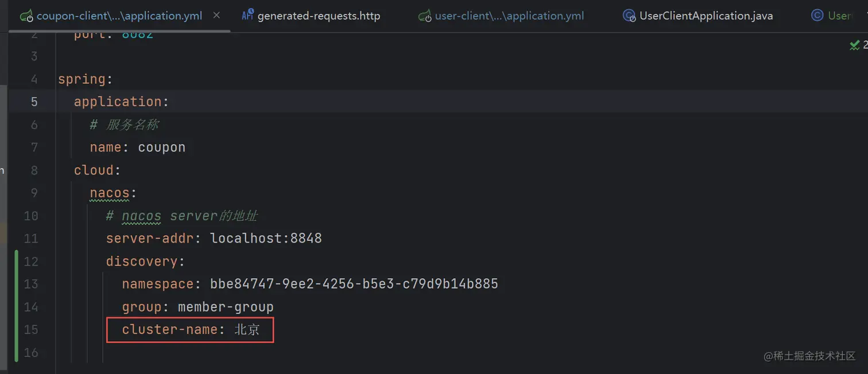Image resolution: width=868 pixels, height=374 pixels.
Task: Click line number 12 in the gutter
Action: coord(31,262)
